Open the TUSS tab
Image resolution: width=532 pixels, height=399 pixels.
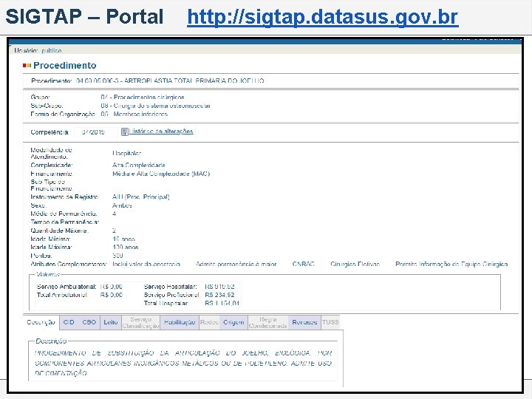point(330,322)
